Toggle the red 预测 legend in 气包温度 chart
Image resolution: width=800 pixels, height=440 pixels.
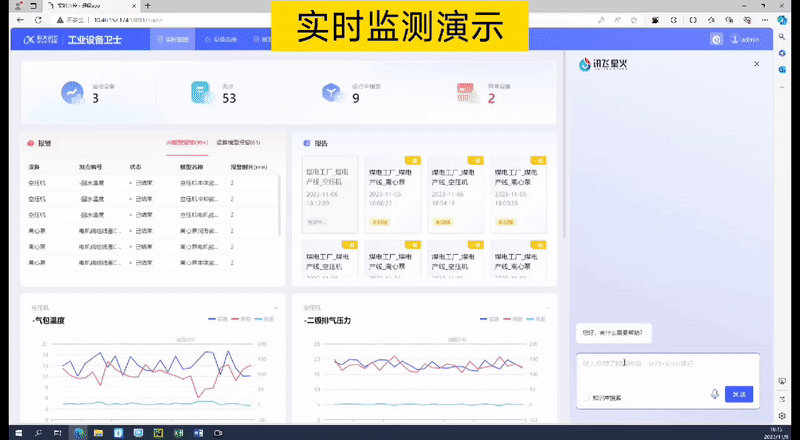coord(241,319)
